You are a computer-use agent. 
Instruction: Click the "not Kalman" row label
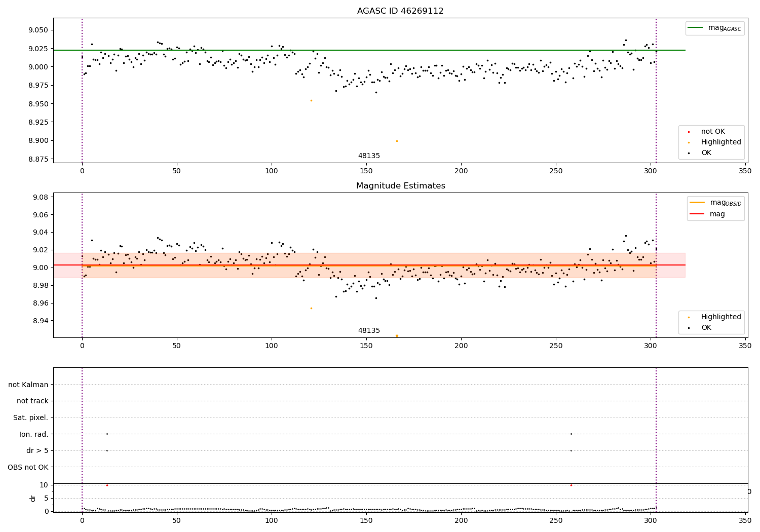[x=28, y=385]
